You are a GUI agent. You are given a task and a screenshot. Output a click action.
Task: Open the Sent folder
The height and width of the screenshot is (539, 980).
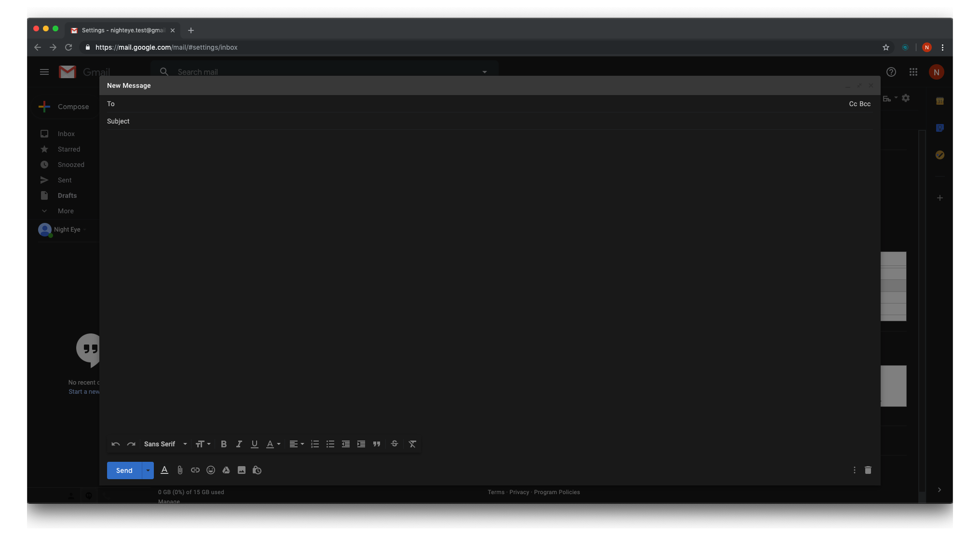pos(65,180)
